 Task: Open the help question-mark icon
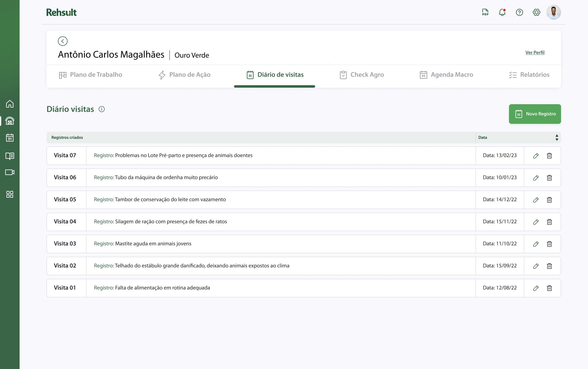(x=519, y=12)
